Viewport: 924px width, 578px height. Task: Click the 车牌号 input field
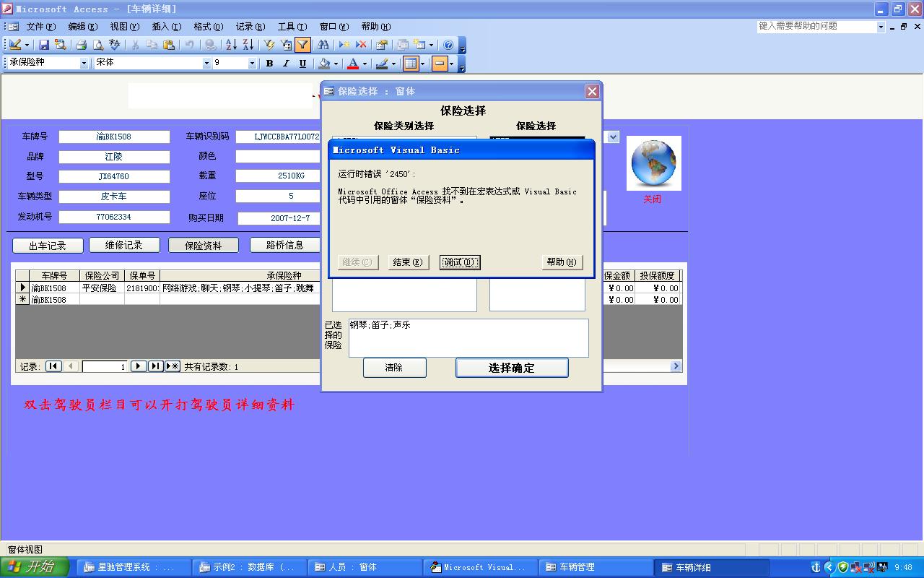(x=114, y=137)
